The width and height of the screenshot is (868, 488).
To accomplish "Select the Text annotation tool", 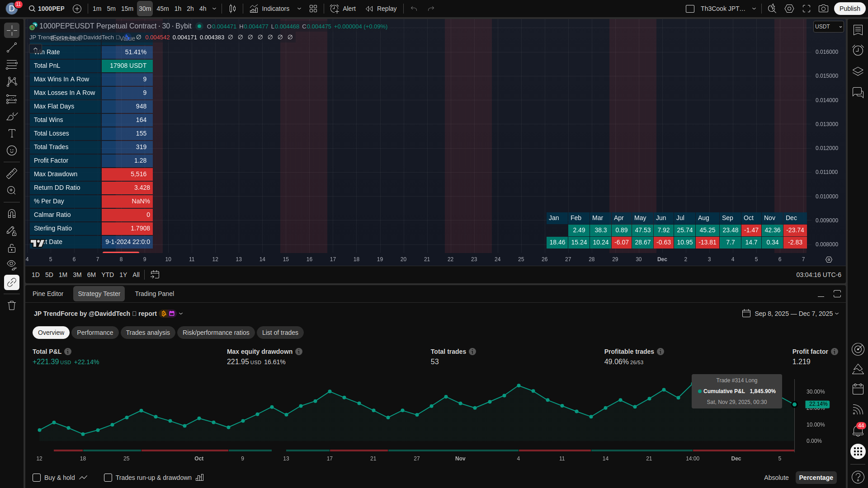I will click(12, 133).
